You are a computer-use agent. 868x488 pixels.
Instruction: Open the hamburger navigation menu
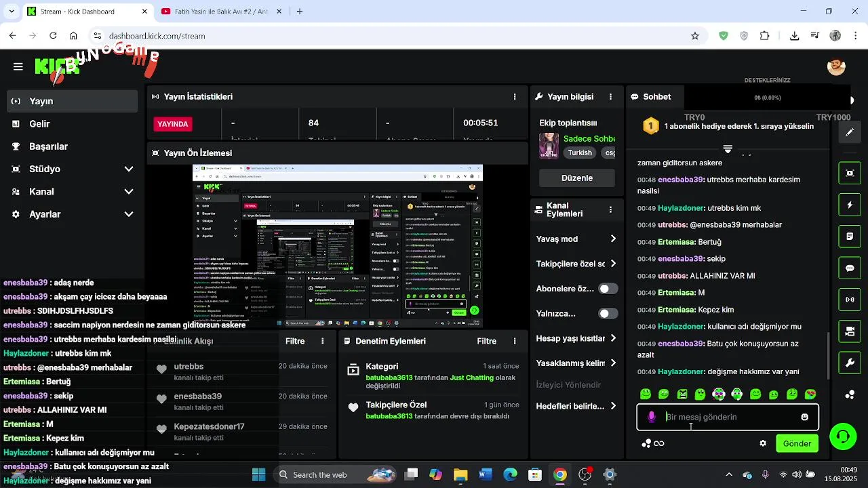tap(18, 66)
